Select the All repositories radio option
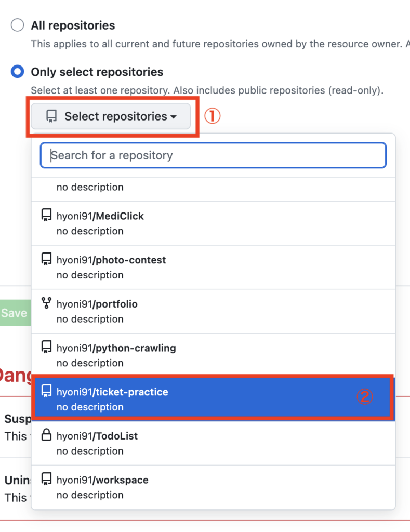Image resolution: width=410 pixels, height=532 pixels. [18, 25]
